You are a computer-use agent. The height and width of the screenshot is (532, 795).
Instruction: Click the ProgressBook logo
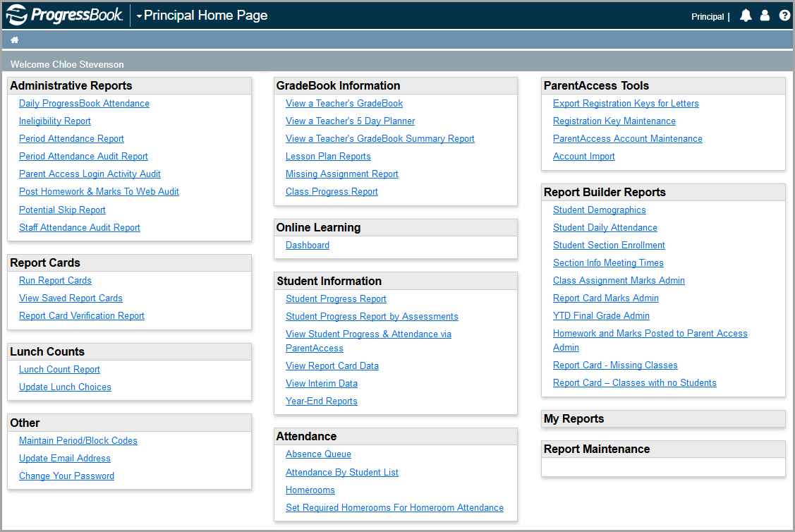tap(64, 16)
